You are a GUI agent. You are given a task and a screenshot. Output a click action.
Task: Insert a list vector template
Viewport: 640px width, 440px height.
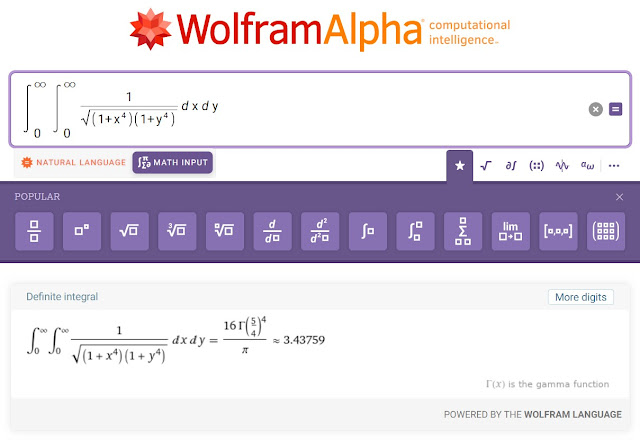[x=558, y=231]
